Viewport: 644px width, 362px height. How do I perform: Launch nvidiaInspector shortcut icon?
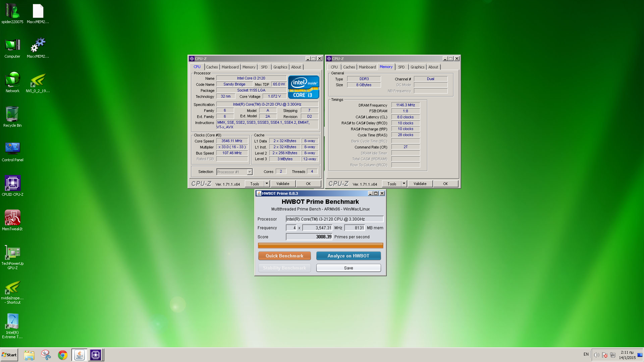point(12,292)
